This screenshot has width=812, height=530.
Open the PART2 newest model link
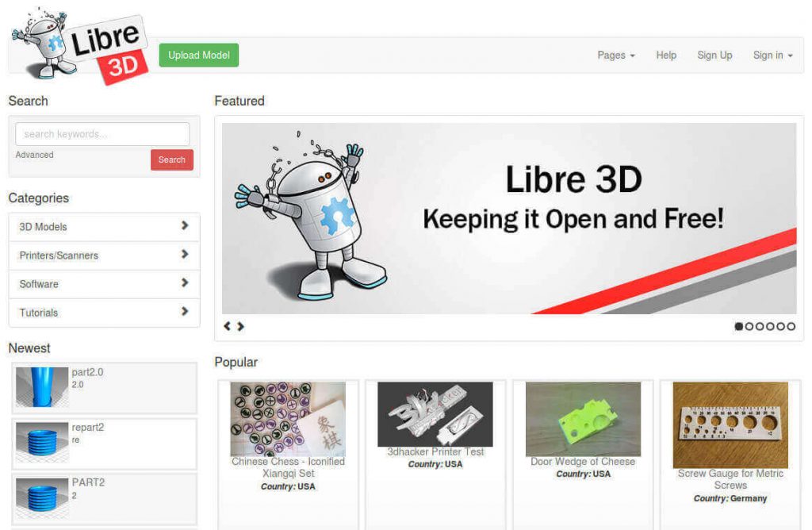89,482
